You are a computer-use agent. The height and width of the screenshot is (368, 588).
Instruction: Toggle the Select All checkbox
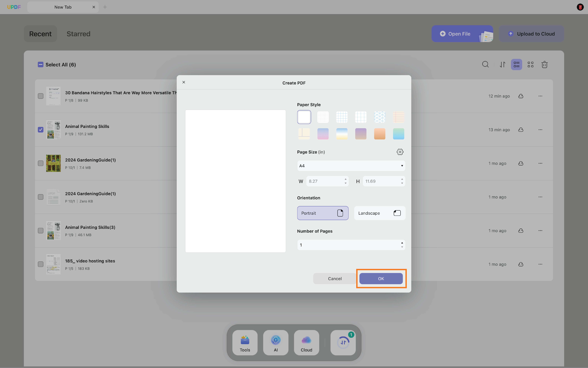pos(41,64)
